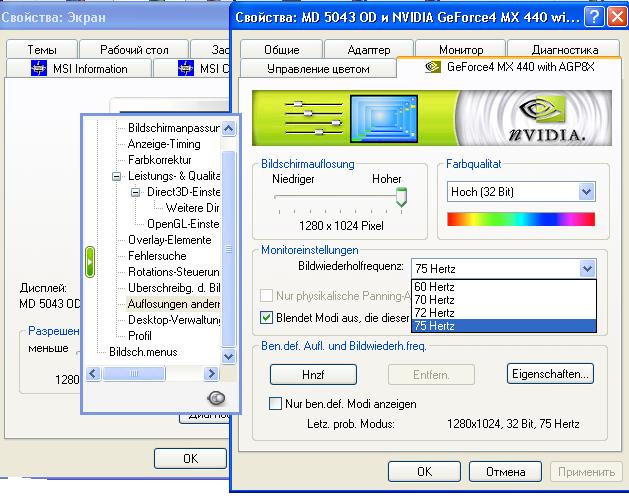Click the Применить button
Image resolution: width=629 pixels, height=496 pixels.
(x=586, y=472)
